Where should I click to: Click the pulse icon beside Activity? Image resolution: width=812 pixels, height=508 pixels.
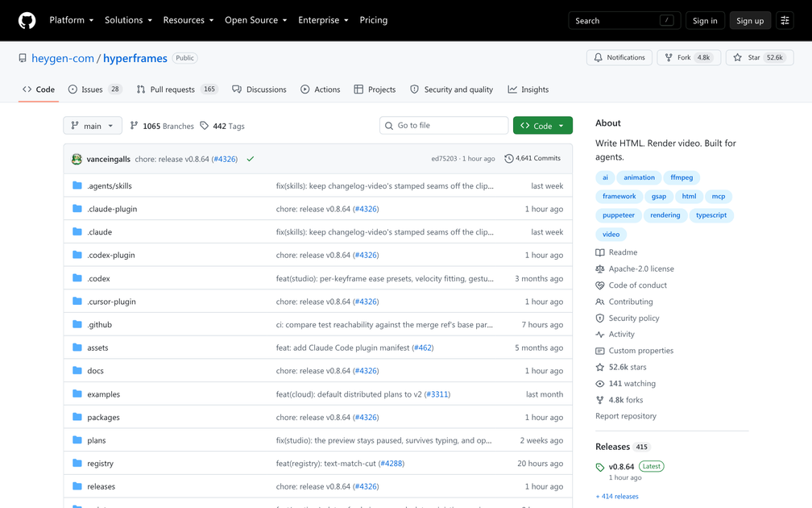click(x=599, y=335)
